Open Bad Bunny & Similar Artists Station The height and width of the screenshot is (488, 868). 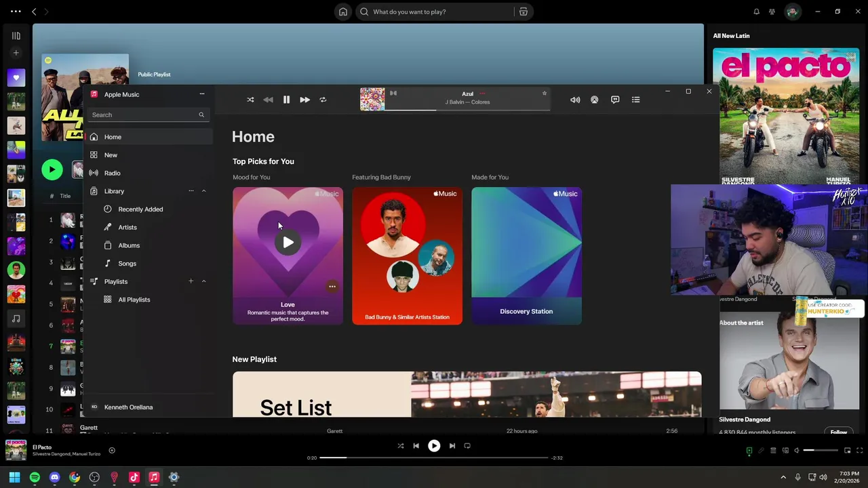(x=407, y=256)
